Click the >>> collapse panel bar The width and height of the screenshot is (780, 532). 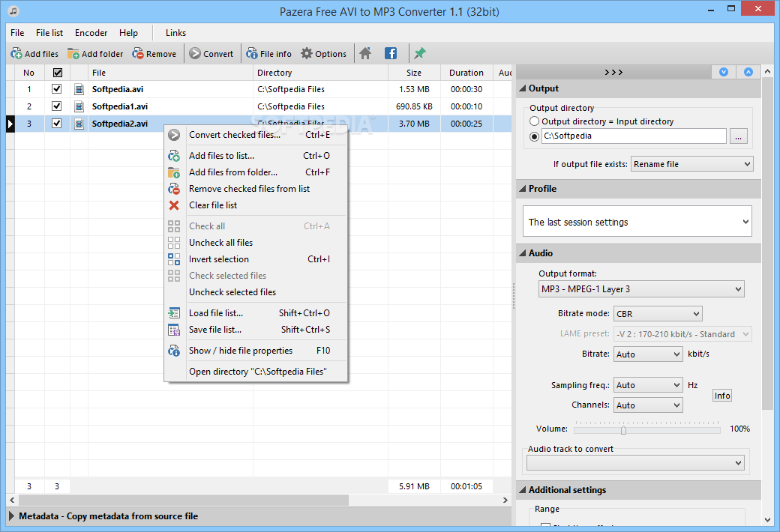coord(613,72)
